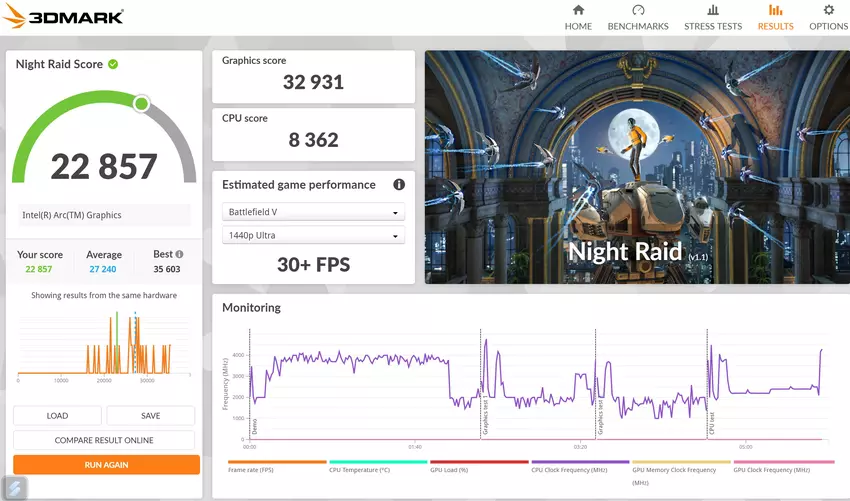Click the overlay icon in bottom-left corner
Image resolution: width=850 pixels, height=501 pixels.
coord(14,487)
